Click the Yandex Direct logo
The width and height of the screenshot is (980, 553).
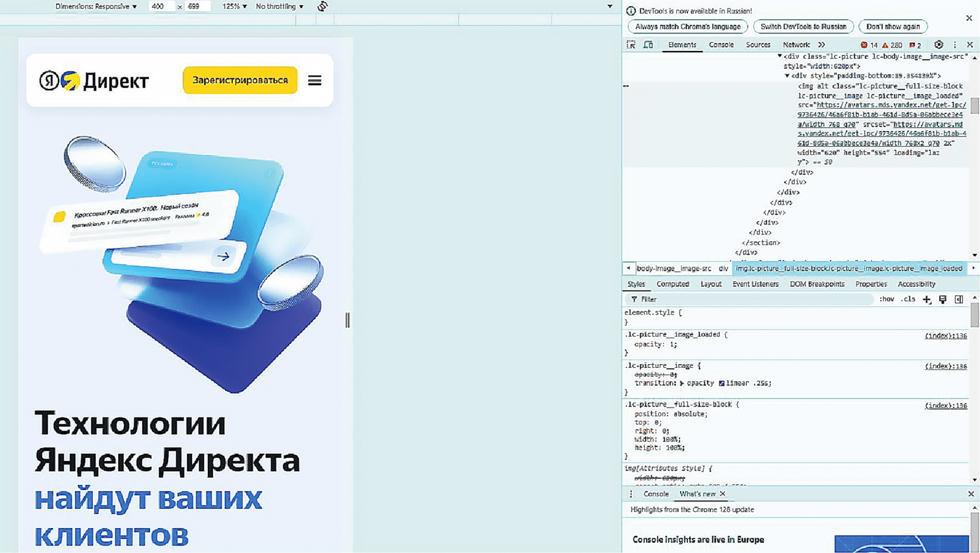94,80
